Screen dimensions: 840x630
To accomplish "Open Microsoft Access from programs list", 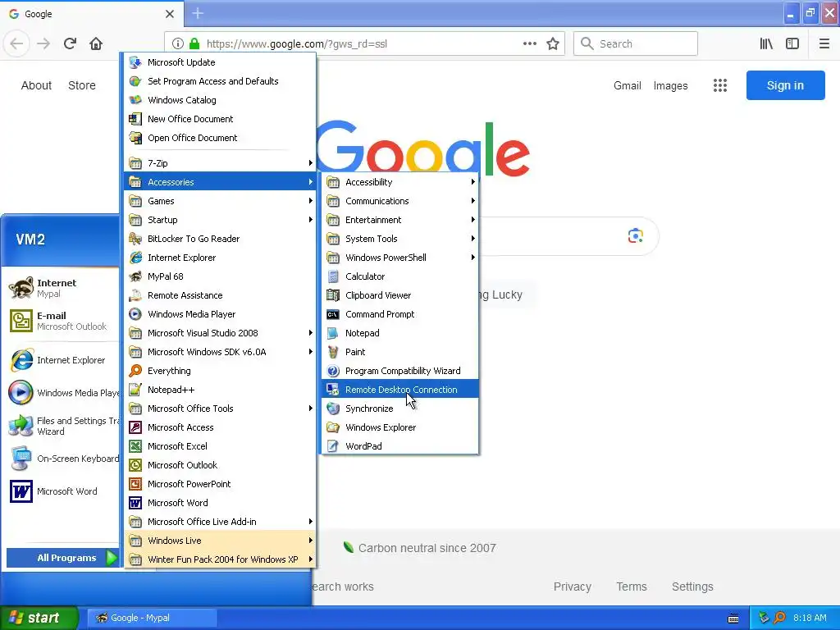I will click(x=220, y=427).
